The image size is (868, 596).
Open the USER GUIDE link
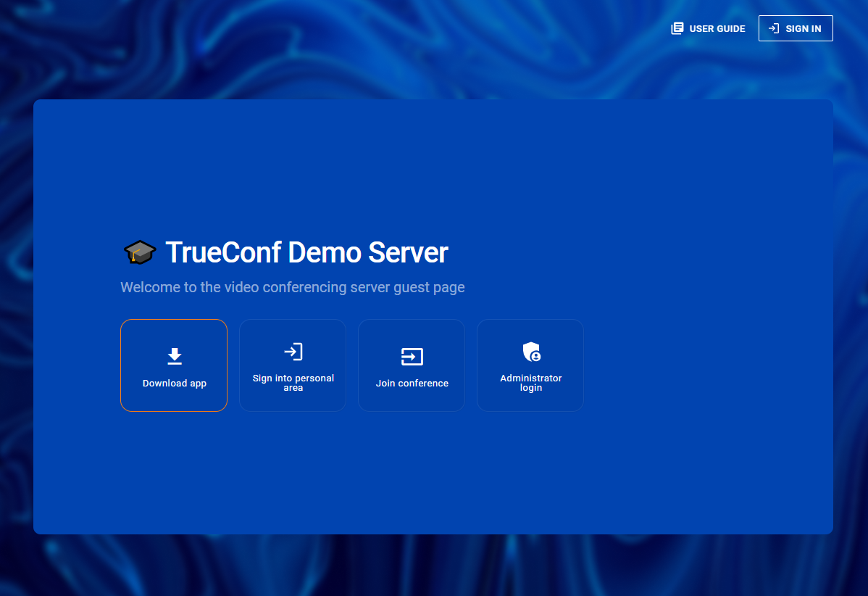point(717,29)
